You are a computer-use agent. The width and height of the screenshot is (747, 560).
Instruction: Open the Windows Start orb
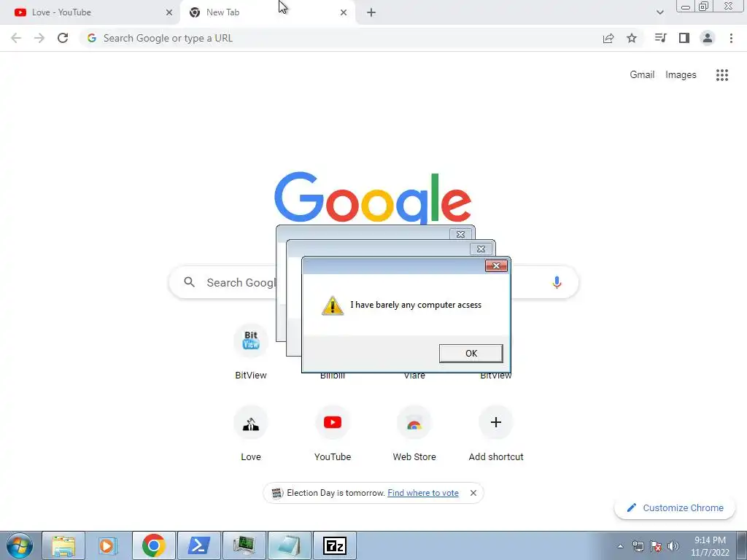20,545
